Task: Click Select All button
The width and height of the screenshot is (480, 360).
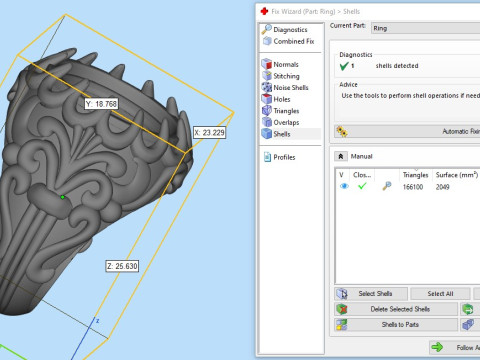Action: (x=440, y=294)
